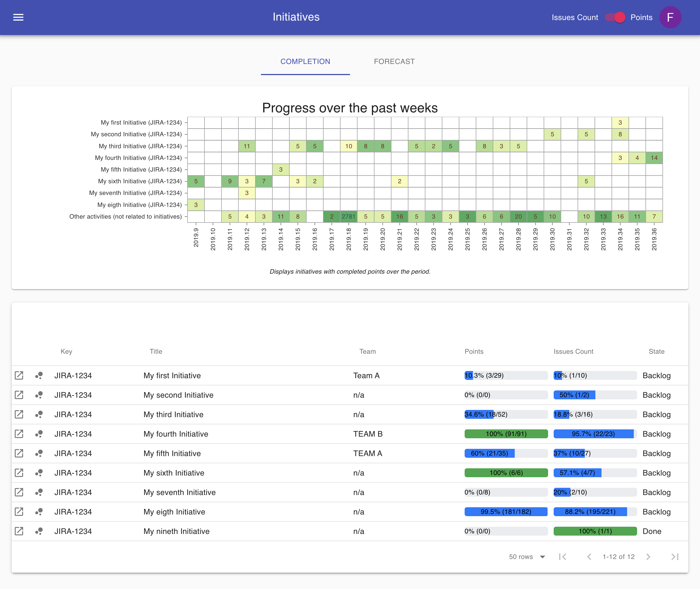
Task: Open external link icon for My fourth Initiative
Action: (x=19, y=434)
